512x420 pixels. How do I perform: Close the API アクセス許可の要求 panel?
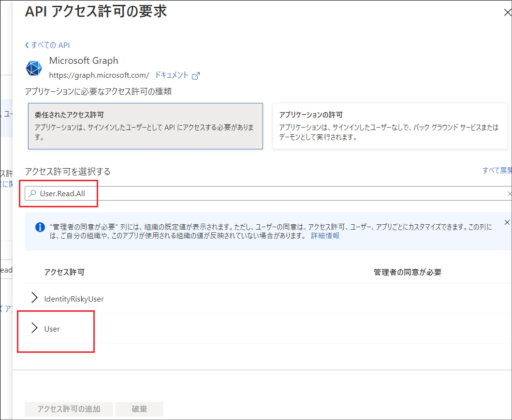[507, 12]
